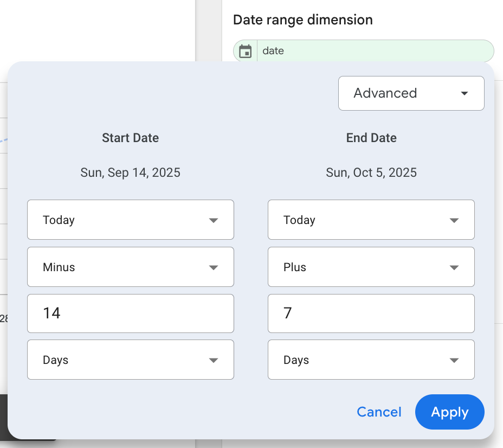Click the arrow in End Date's Today dropdown
This screenshot has height=448, width=503.
454,220
